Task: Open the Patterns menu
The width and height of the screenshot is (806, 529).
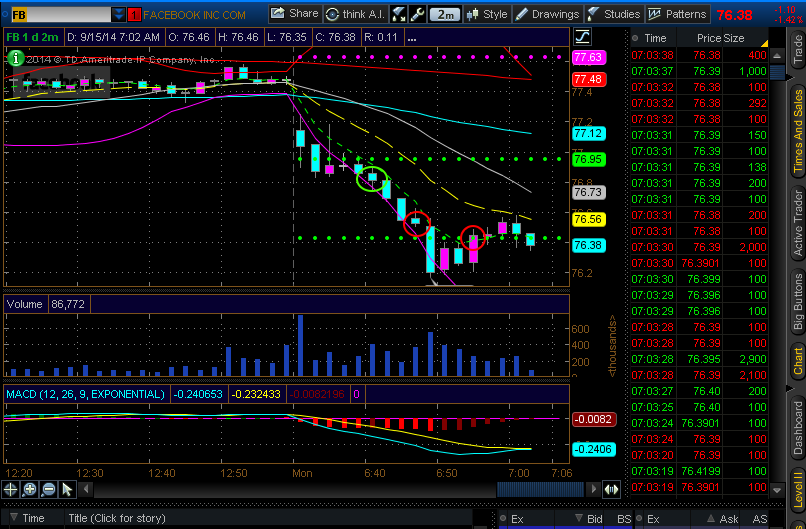Action: (677, 14)
